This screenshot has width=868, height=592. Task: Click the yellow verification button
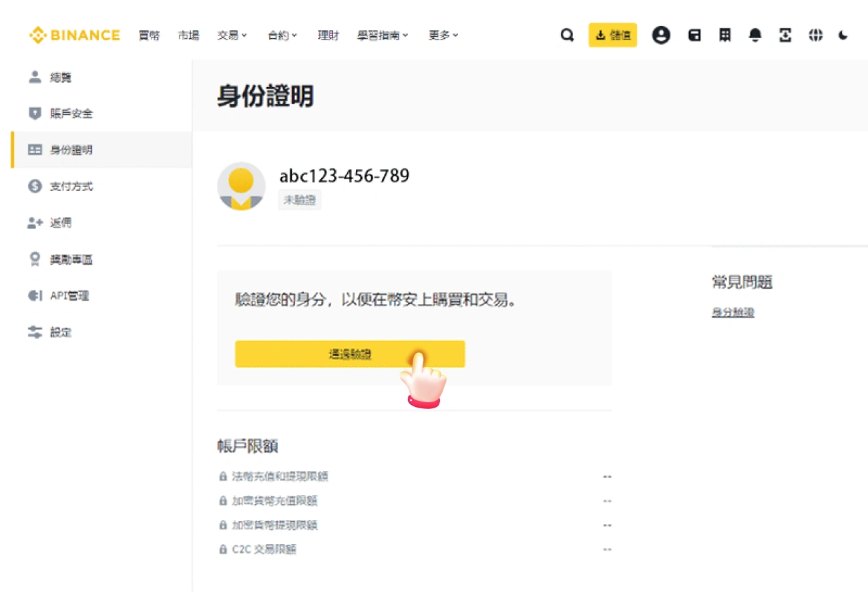pos(349,354)
